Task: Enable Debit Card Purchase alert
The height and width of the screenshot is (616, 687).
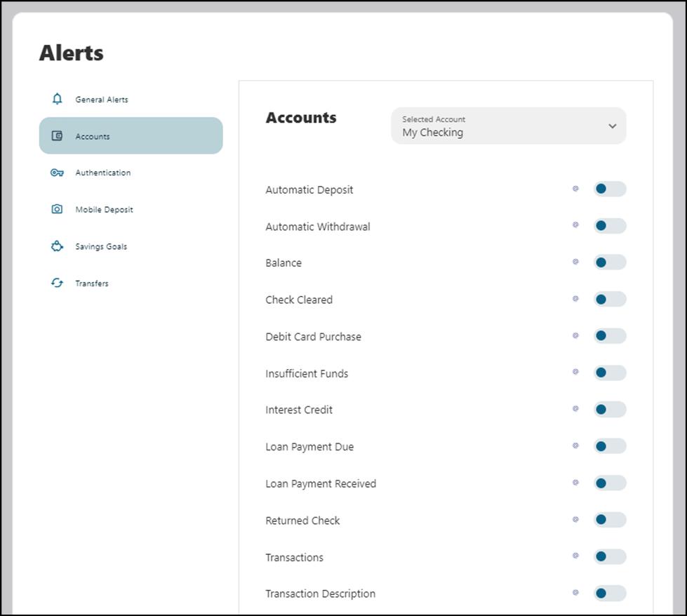Action: [610, 335]
